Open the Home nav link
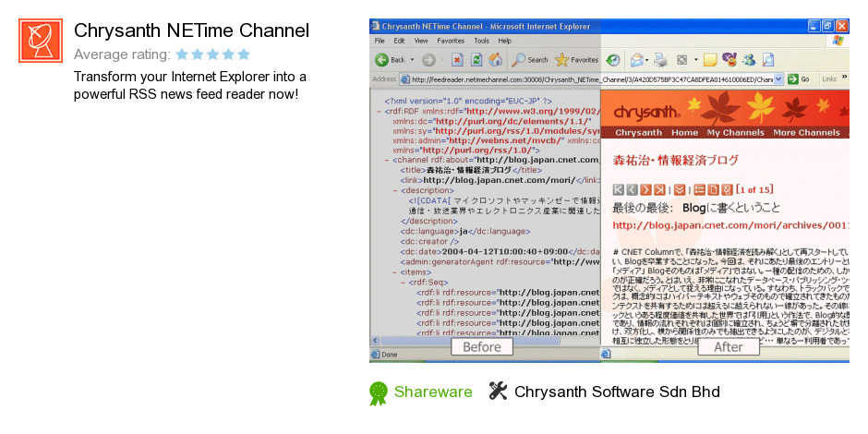868x434 pixels. (685, 133)
